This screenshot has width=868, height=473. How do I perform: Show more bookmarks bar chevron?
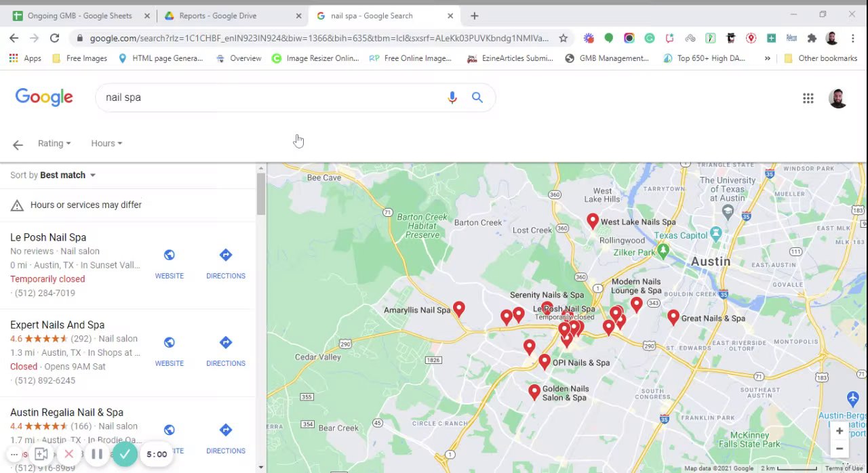point(767,58)
